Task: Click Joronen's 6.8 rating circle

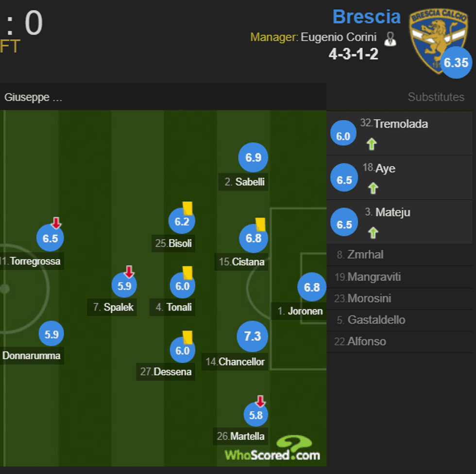Action: click(311, 287)
